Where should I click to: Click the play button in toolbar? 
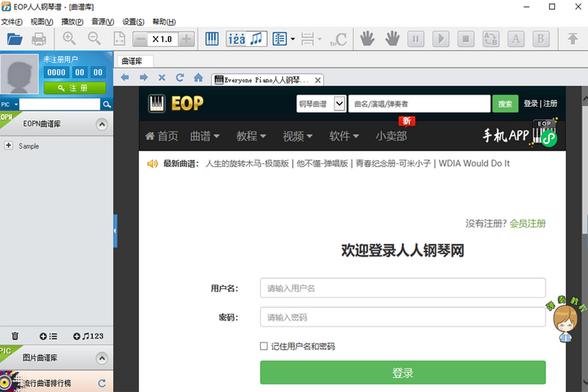pos(441,39)
